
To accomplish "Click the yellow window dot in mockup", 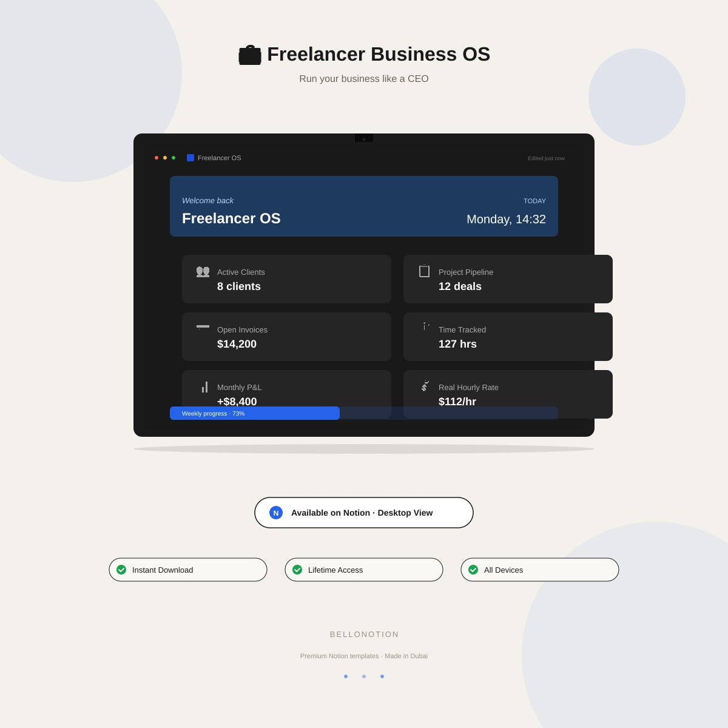I will tap(165, 158).
